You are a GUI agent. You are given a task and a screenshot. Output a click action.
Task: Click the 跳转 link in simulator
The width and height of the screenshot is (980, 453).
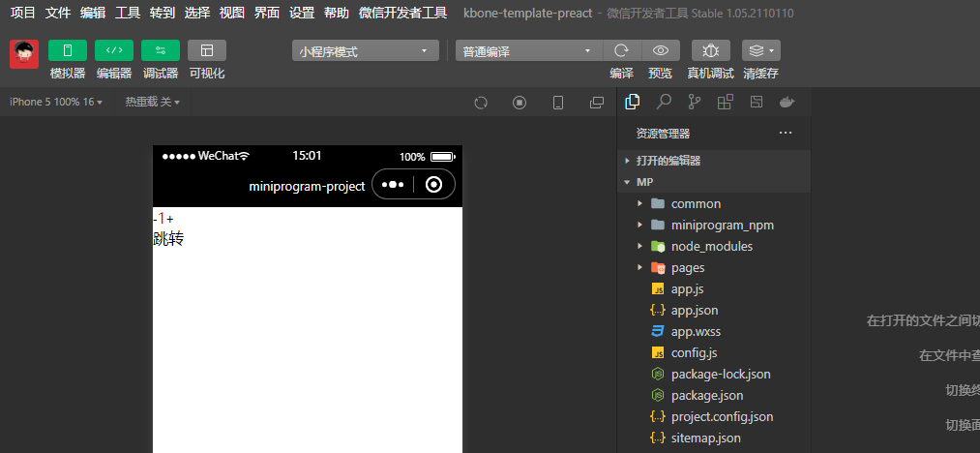pyautogui.click(x=168, y=239)
